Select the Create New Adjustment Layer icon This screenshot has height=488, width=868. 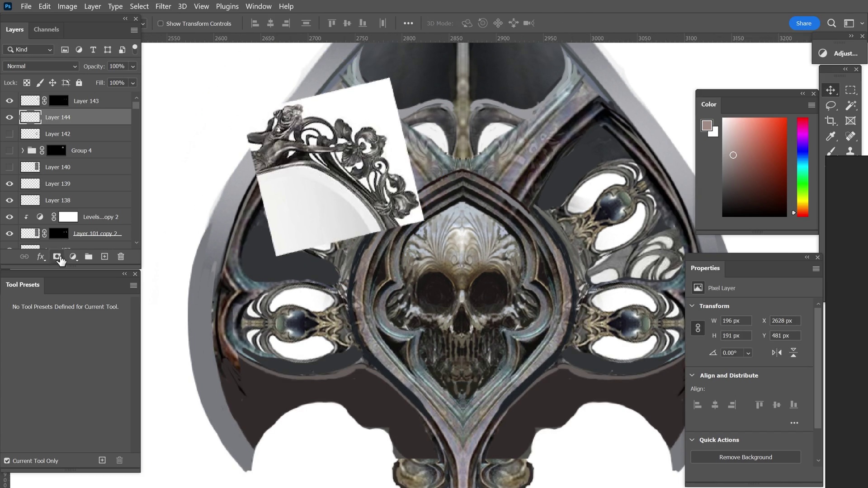point(73,256)
